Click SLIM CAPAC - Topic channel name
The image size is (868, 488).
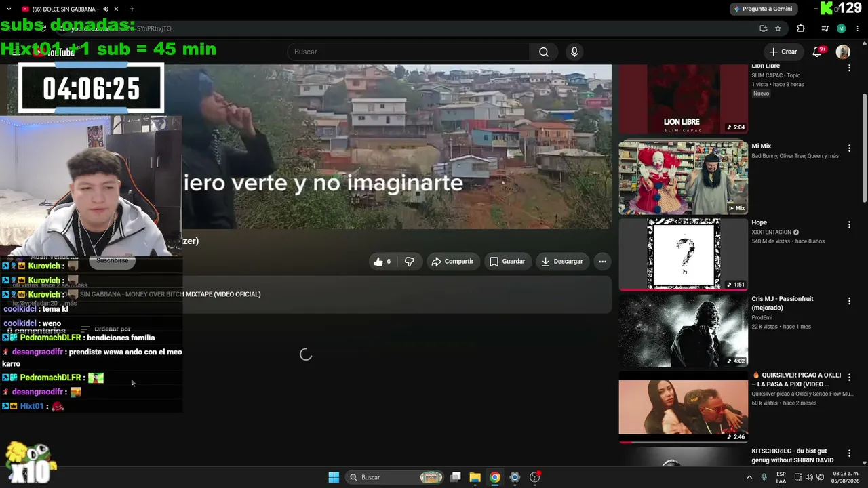(776, 75)
